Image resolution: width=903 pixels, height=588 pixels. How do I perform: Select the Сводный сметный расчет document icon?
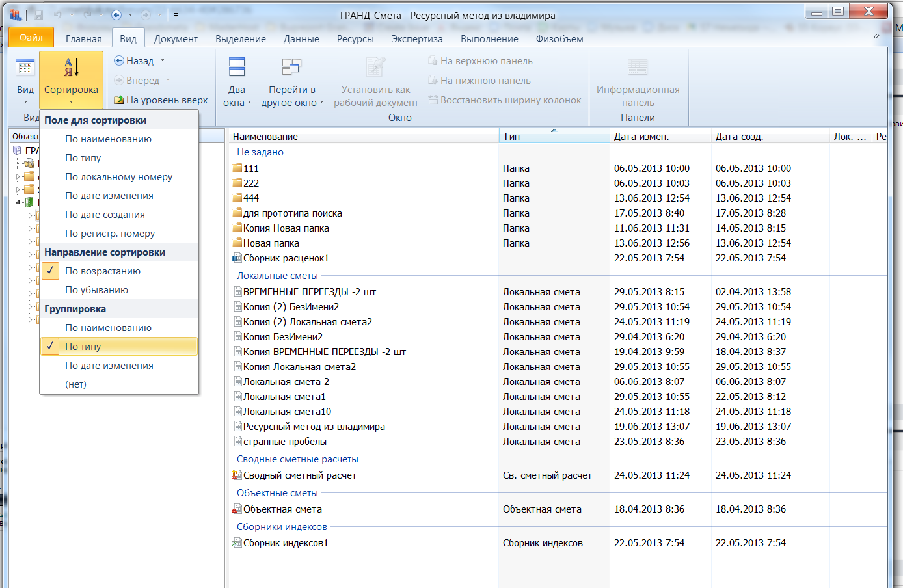coord(237,475)
